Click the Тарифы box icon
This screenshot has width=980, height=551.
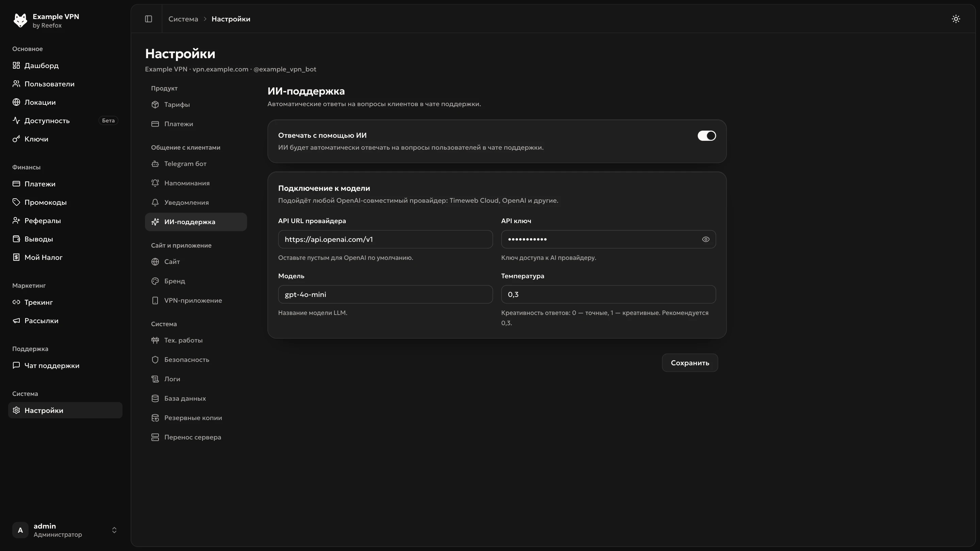(155, 104)
